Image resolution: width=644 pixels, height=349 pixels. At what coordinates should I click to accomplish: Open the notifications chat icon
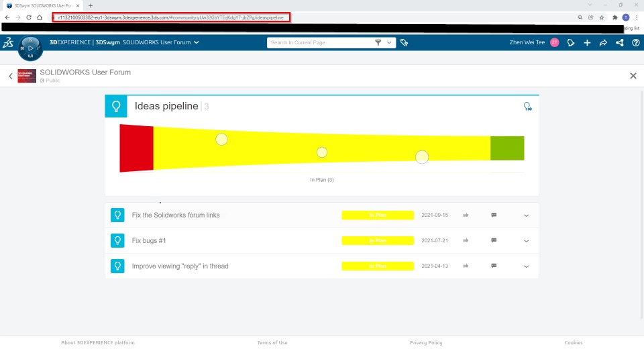pyautogui.click(x=571, y=43)
